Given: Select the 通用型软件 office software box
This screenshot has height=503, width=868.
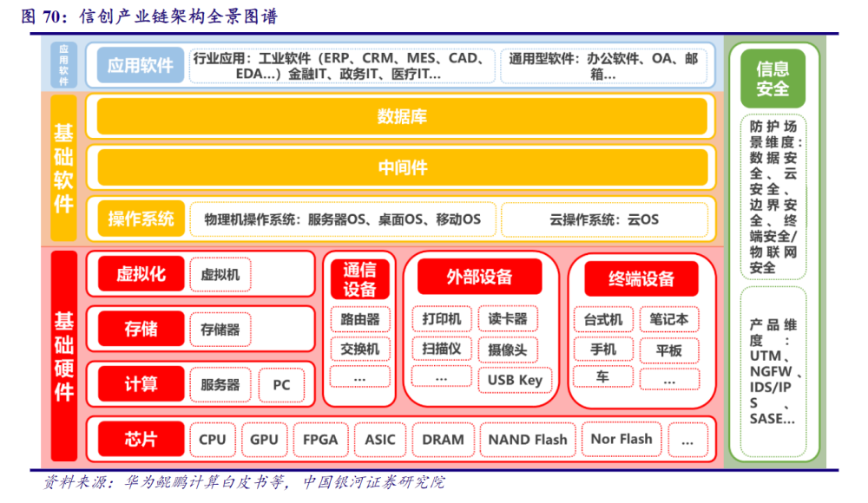Looking at the screenshot, I should click(x=603, y=66).
